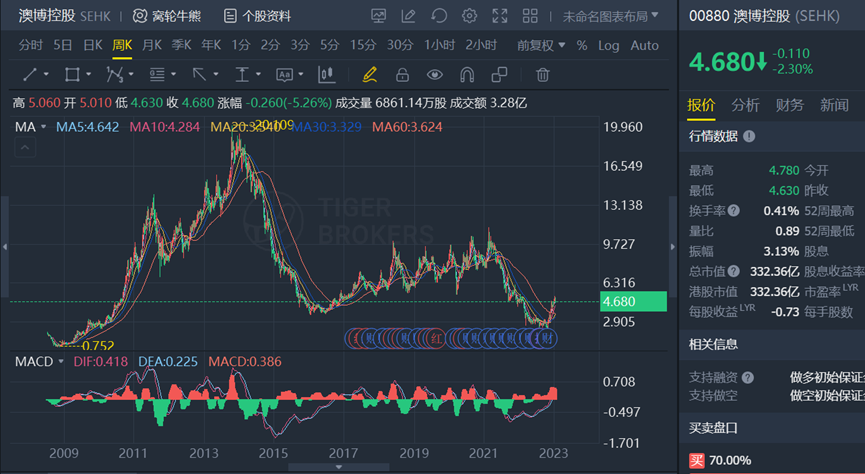Click help icon beside 支持融资
The image size is (865, 474).
[x=747, y=377]
